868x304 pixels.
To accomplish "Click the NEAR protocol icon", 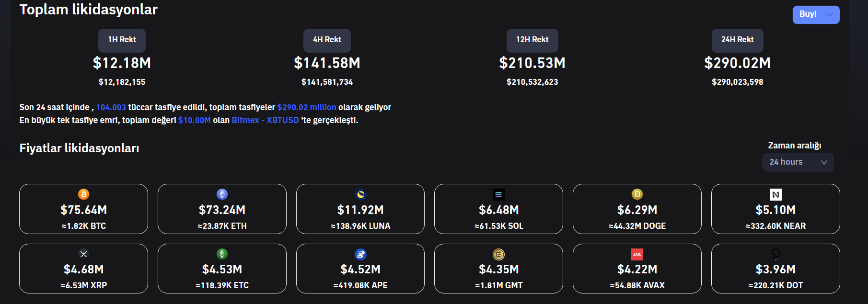I will [x=775, y=194].
